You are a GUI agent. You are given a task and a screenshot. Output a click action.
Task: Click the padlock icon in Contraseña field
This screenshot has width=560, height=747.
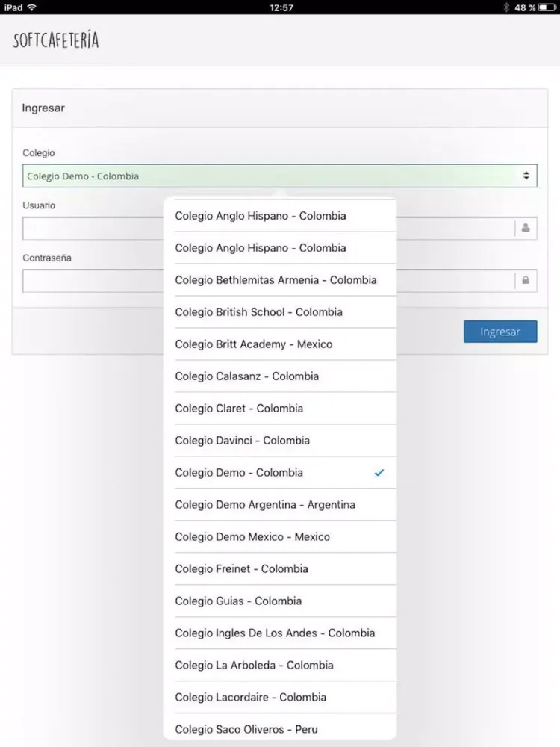pos(526,281)
